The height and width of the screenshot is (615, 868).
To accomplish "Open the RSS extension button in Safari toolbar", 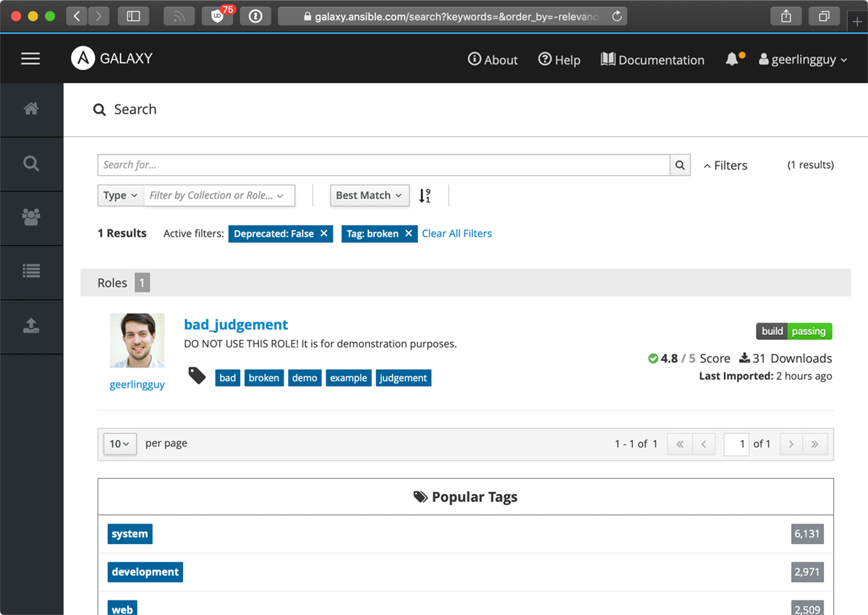I will (179, 16).
